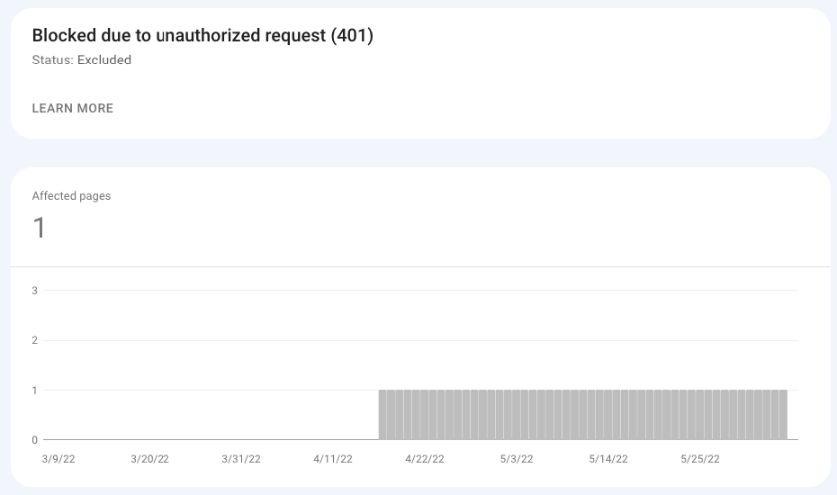Screen dimensions: 837x495
Task: Click the 3/31/22 date label
Action: tap(242, 460)
